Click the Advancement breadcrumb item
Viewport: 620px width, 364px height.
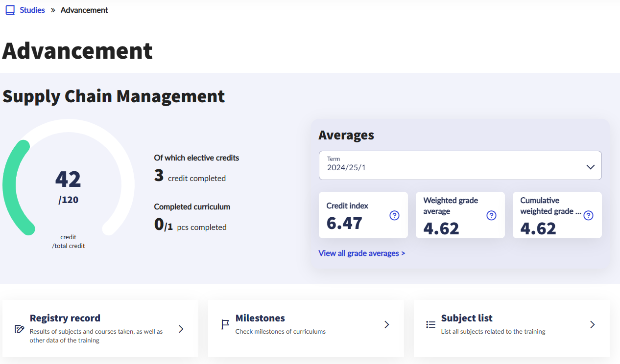[x=84, y=10]
